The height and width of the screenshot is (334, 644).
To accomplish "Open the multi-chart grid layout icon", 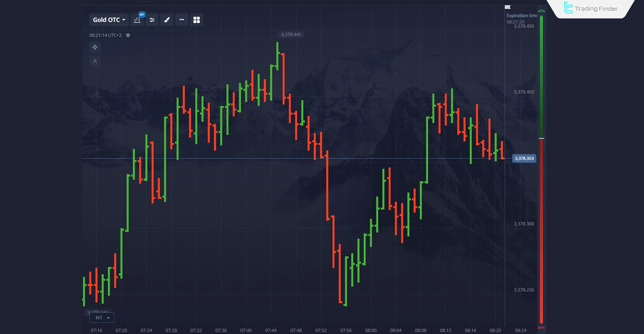I will [197, 20].
